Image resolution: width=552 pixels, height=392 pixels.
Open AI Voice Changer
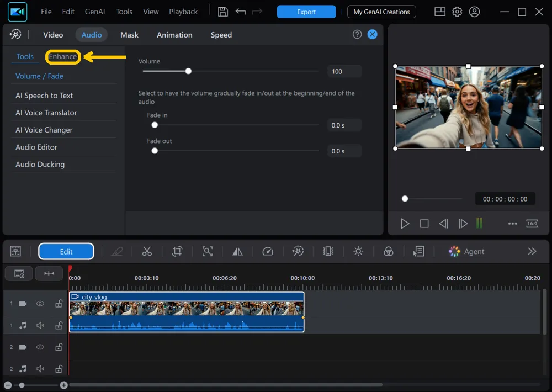click(x=44, y=130)
